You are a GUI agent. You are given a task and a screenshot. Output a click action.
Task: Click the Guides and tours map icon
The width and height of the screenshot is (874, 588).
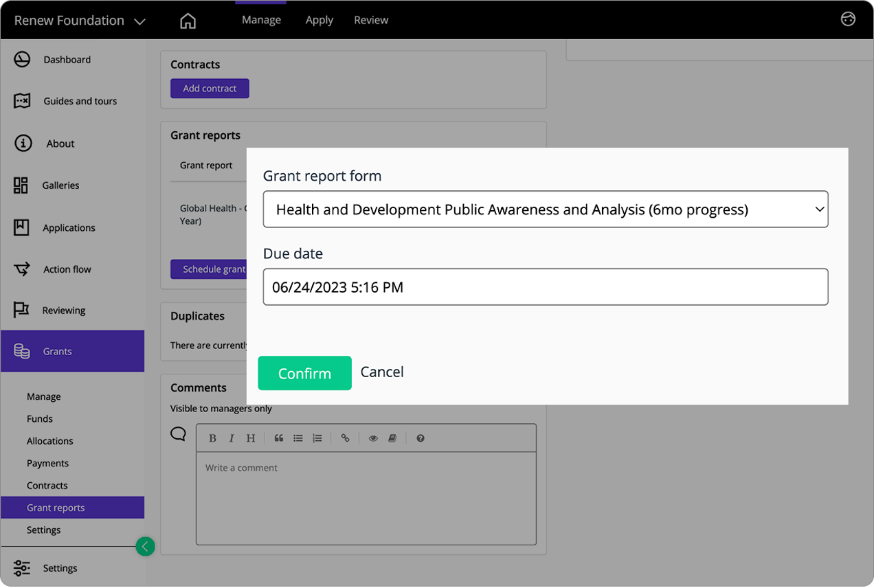21,101
